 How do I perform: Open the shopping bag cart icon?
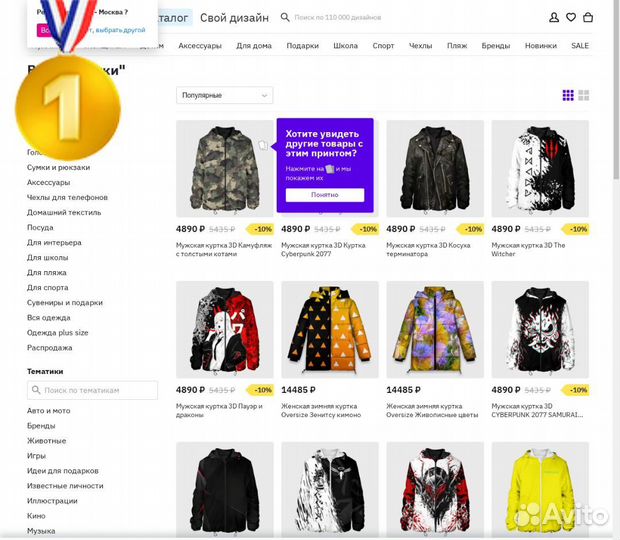(588, 17)
